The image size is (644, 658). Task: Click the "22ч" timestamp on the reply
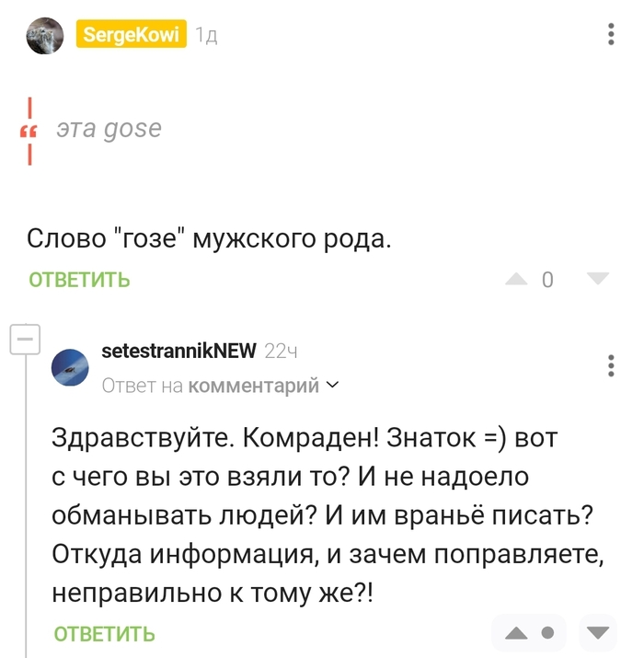[281, 351]
